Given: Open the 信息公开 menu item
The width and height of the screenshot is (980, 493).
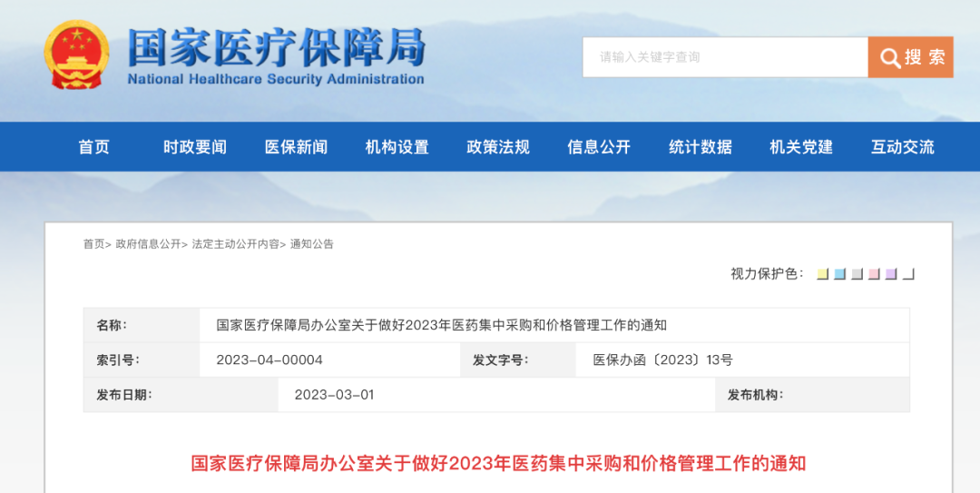Looking at the screenshot, I should point(599,147).
